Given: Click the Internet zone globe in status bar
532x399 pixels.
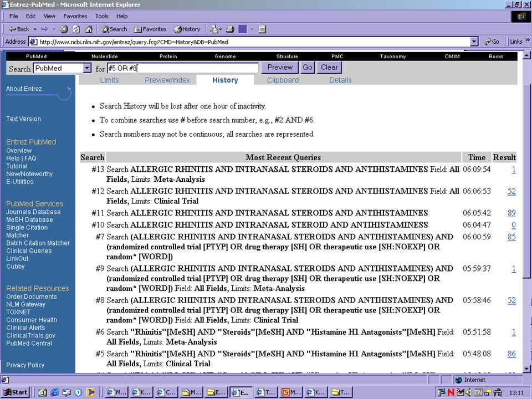Looking at the screenshot, I should coord(459,380).
